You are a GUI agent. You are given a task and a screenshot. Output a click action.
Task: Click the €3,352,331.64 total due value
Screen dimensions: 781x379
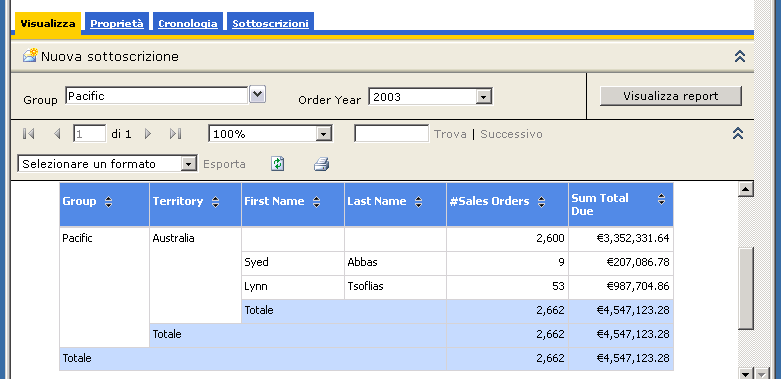pos(633,238)
